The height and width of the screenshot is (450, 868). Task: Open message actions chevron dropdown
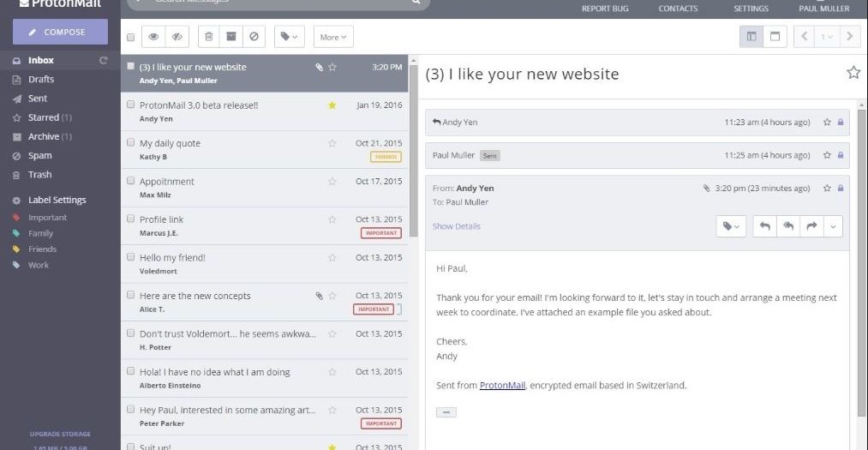(x=833, y=226)
